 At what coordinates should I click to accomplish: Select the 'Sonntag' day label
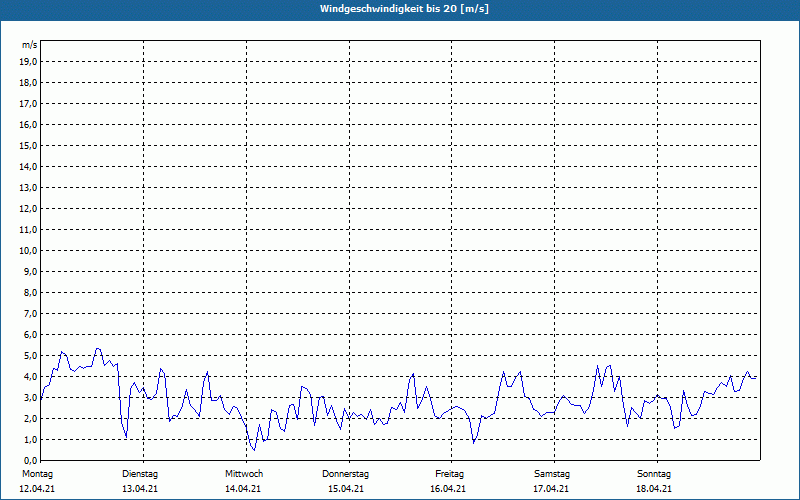coord(654,474)
